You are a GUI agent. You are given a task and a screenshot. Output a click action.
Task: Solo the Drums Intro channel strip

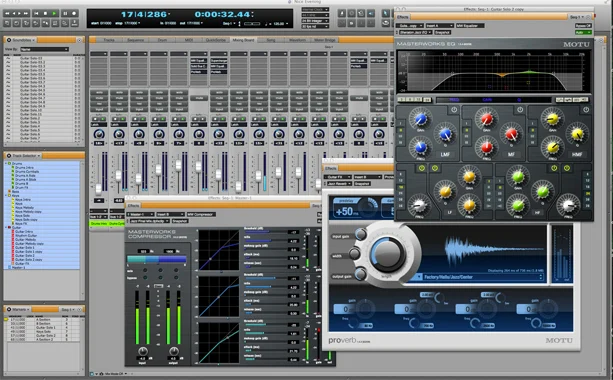click(x=99, y=93)
